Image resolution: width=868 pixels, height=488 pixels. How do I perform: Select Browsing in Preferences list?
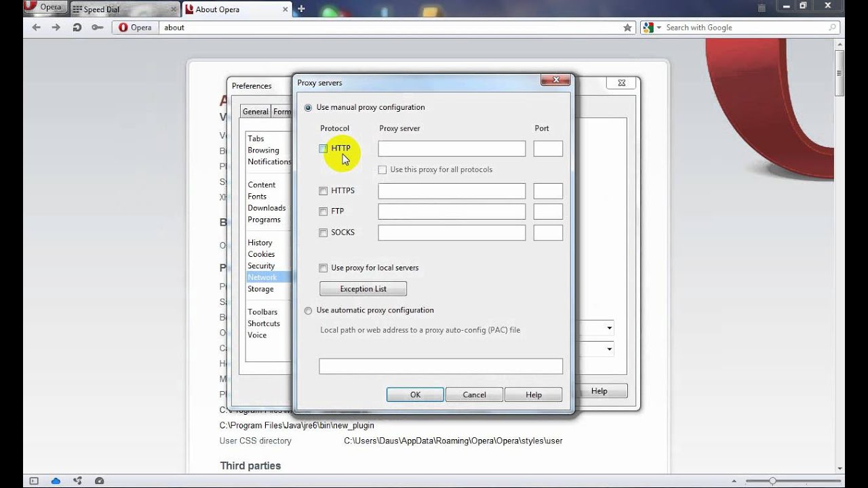263,150
